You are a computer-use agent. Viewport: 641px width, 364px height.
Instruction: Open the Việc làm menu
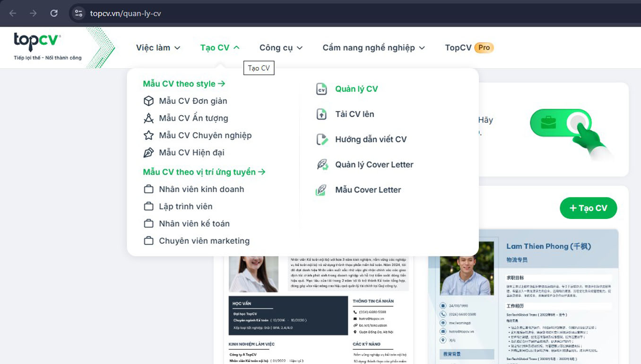[x=158, y=48]
